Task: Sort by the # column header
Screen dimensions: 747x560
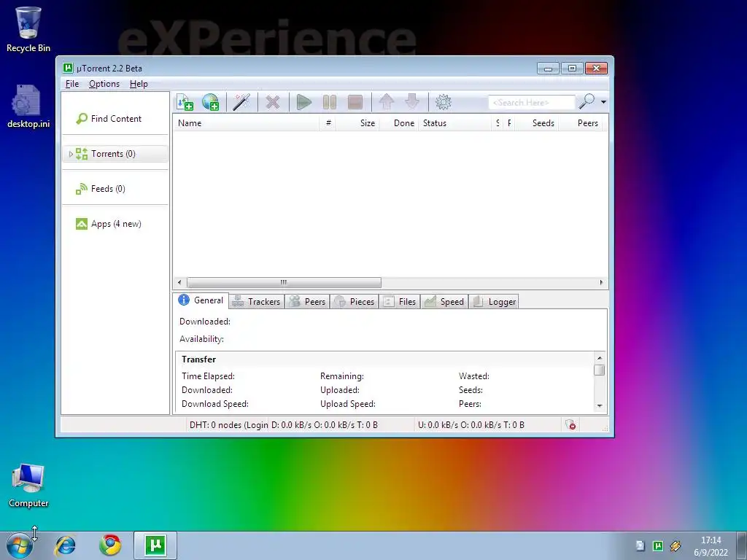Action: pyautogui.click(x=328, y=122)
